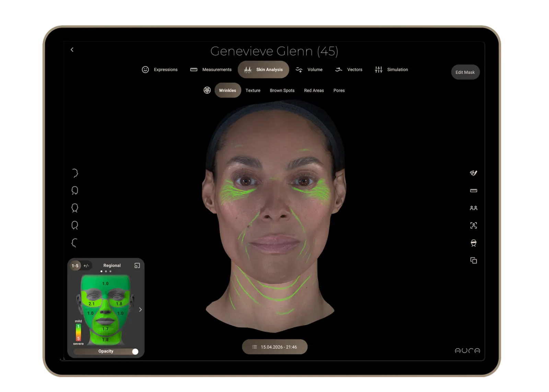The height and width of the screenshot is (392, 549).
Task: Select the Skin Analysis tab
Action: pos(264,70)
